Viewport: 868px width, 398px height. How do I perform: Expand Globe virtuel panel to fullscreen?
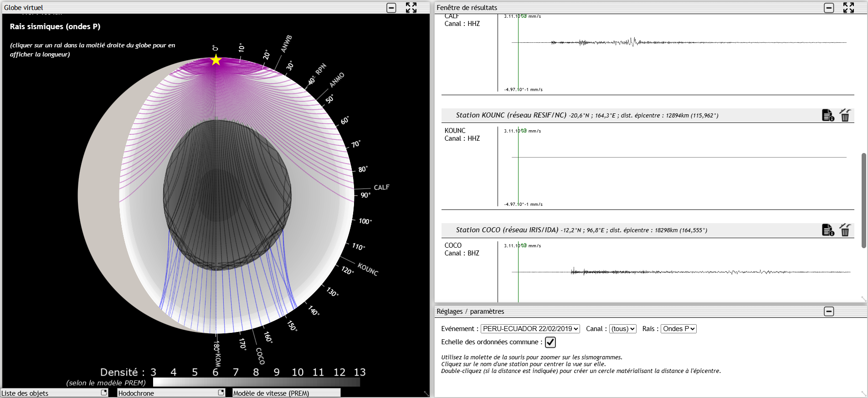point(411,8)
